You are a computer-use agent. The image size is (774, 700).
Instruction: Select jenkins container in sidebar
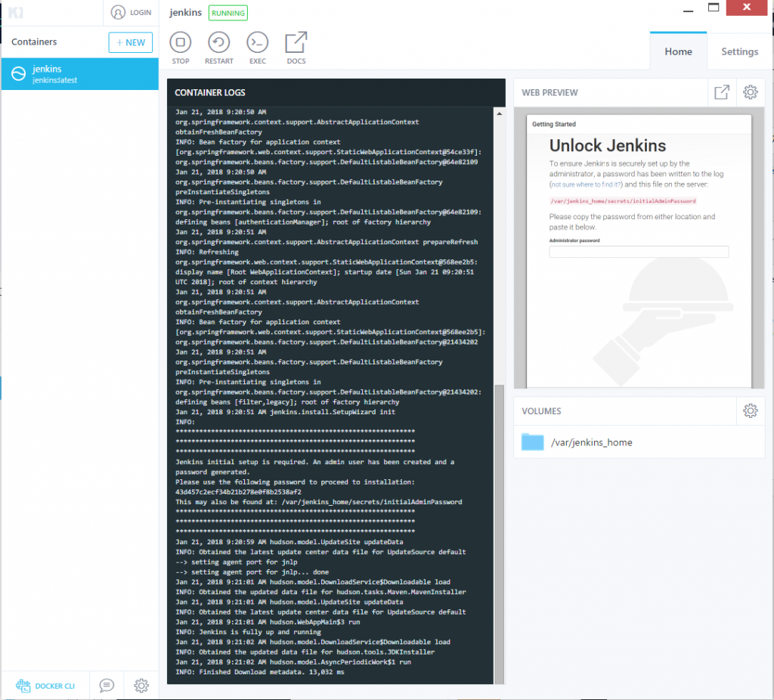click(x=80, y=74)
